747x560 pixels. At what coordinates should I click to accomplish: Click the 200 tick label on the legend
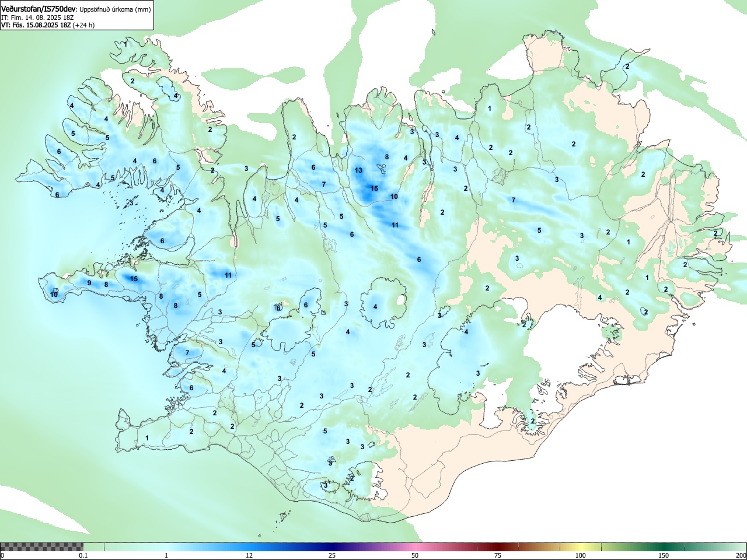(741, 555)
